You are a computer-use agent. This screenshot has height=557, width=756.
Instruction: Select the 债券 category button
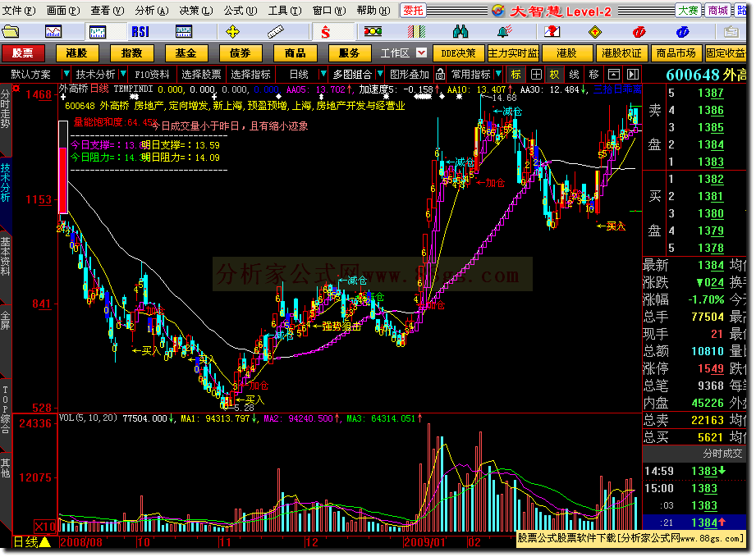[241, 53]
